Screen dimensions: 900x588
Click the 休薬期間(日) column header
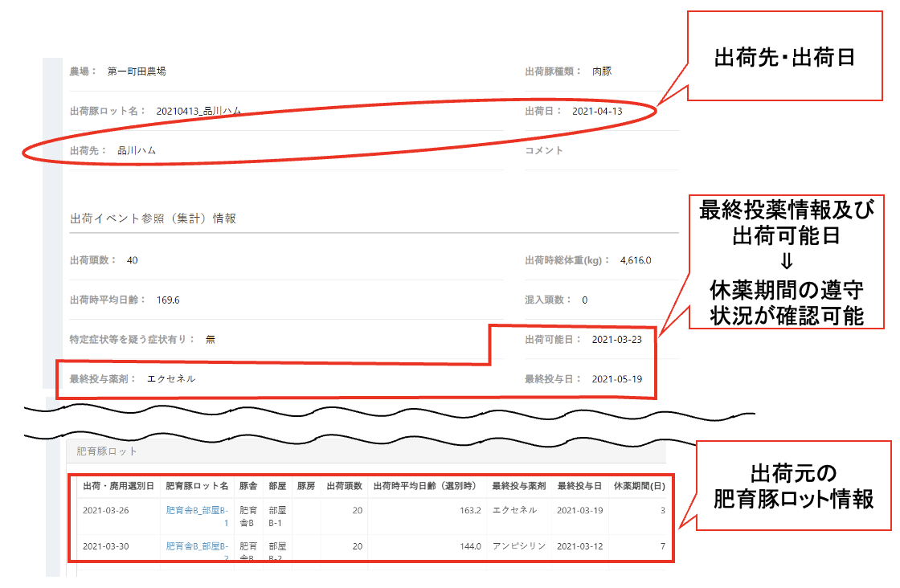coord(640,486)
